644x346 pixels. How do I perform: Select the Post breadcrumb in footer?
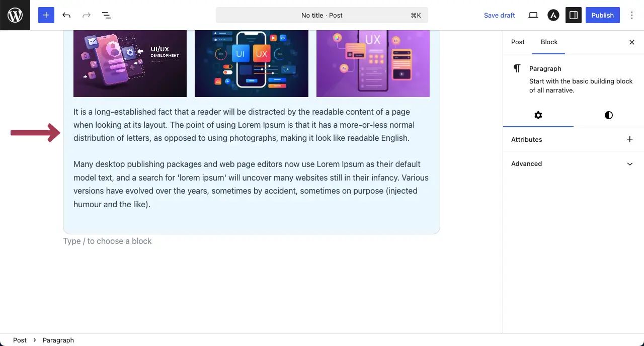click(x=20, y=340)
